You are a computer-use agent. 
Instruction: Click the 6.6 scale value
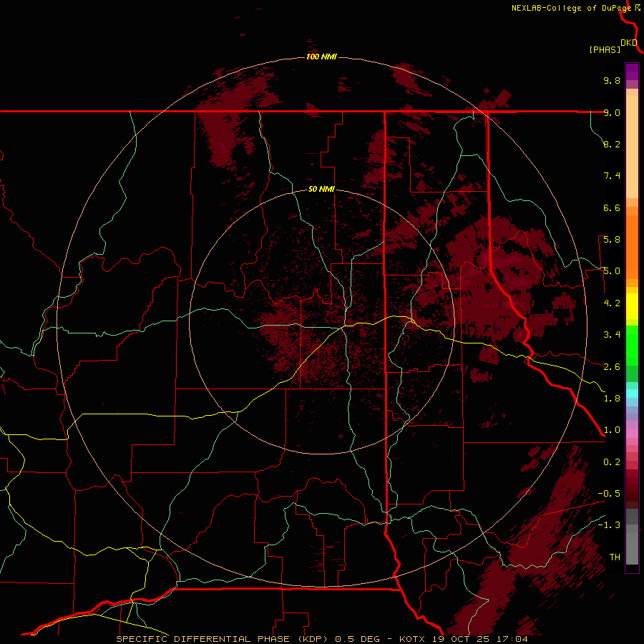point(612,208)
